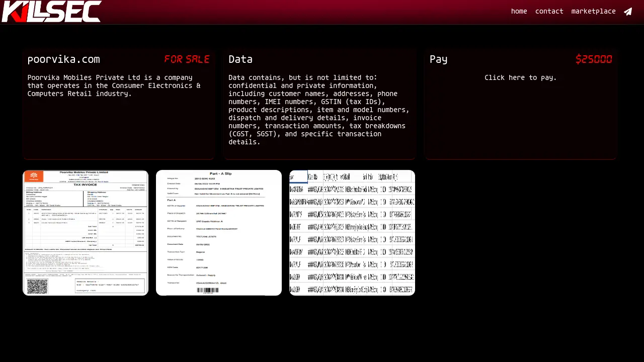Open the Telegram paper plane icon

click(x=628, y=12)
